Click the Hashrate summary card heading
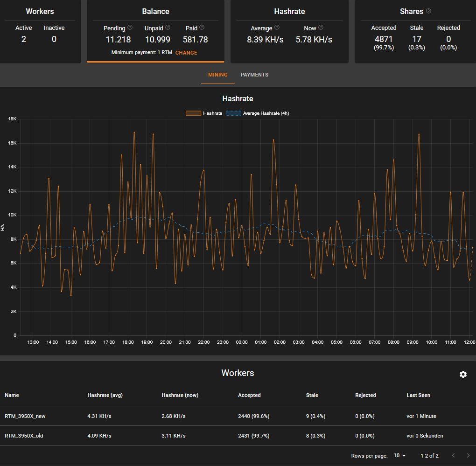 click(x=289, y=11)
